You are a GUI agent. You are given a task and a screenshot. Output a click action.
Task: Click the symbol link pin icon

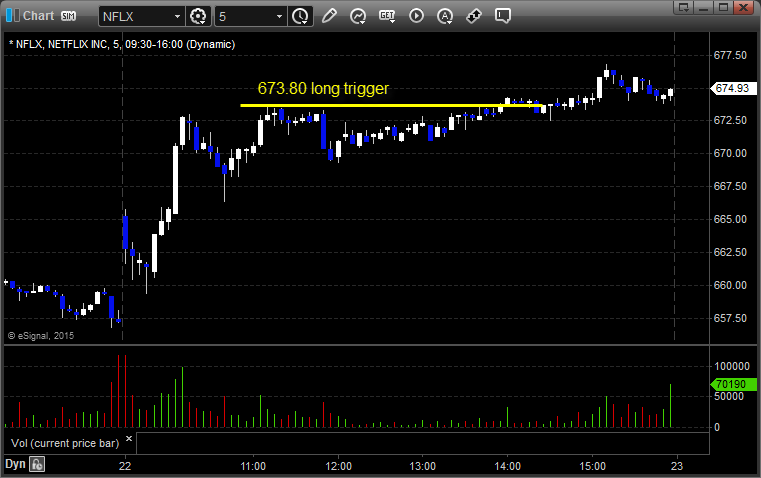[474, 16]
